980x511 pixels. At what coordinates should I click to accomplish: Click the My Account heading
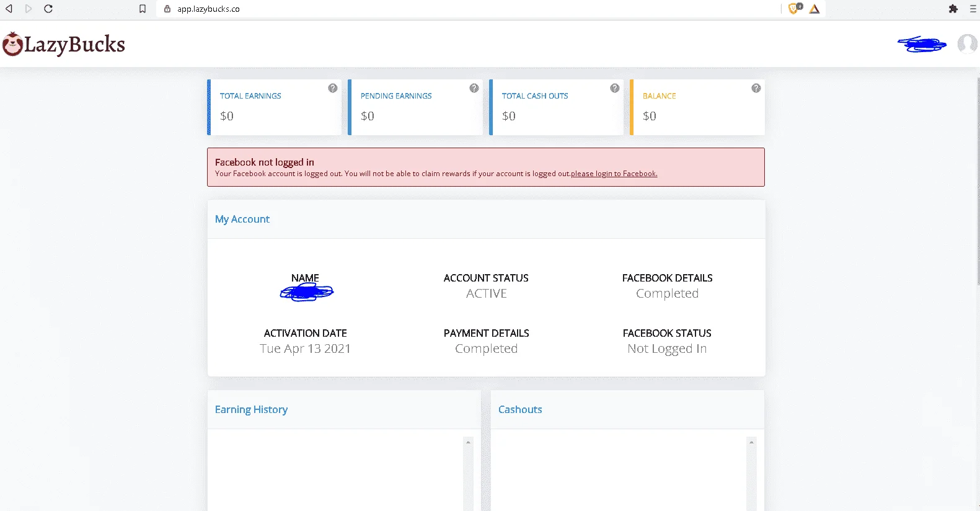(x=242, y=219)
